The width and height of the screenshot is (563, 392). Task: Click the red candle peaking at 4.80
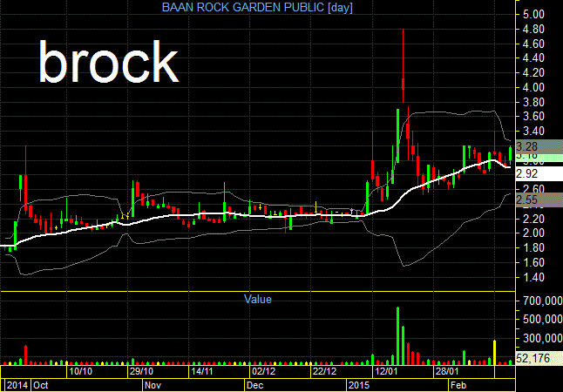(404, 65)
